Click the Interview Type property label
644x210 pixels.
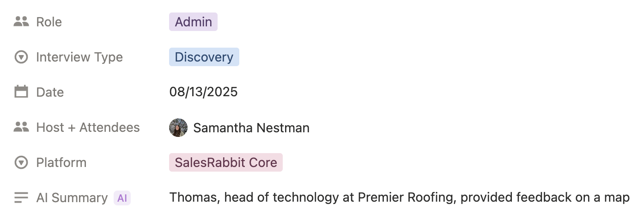[79, 57]
